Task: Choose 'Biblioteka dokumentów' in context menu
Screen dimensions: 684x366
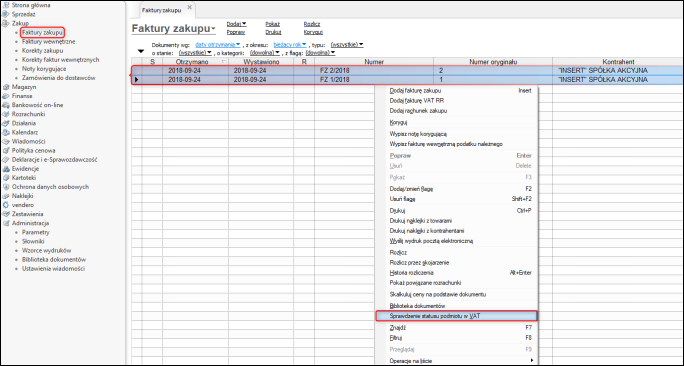Action: 456,306
